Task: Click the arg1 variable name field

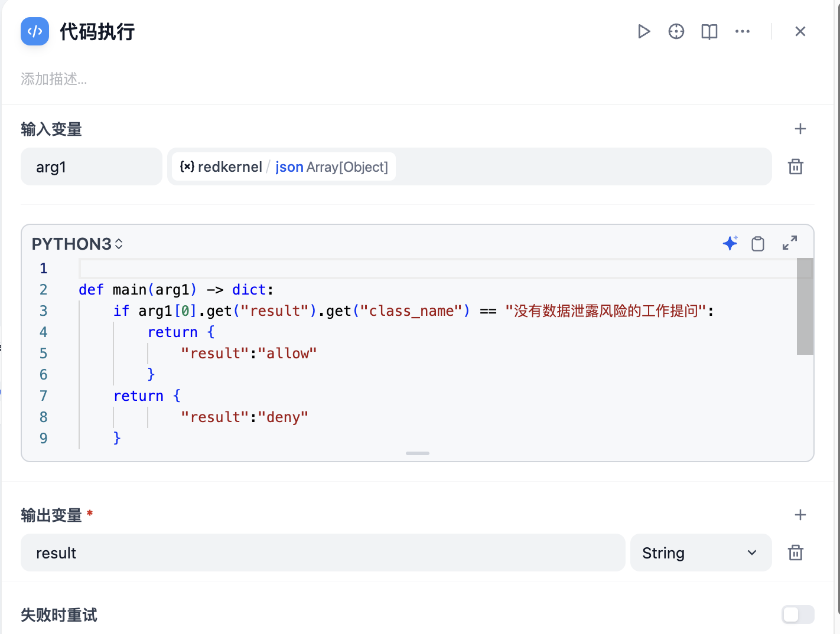Action: [x=92, y=166]
